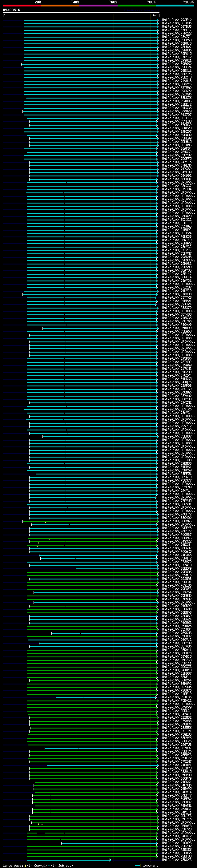Pick sequence label UniRef100_A0E6W7

[176, 548]
